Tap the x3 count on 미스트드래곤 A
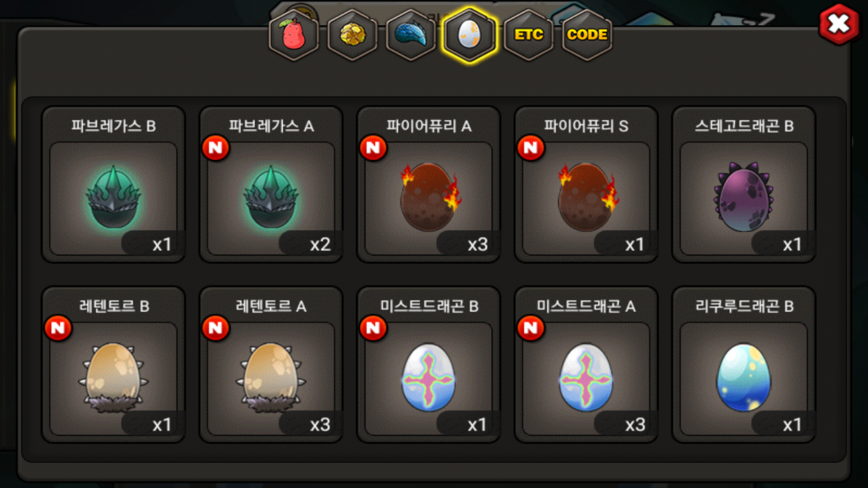The width and height of the screenshot is (868, 488). 635,425
